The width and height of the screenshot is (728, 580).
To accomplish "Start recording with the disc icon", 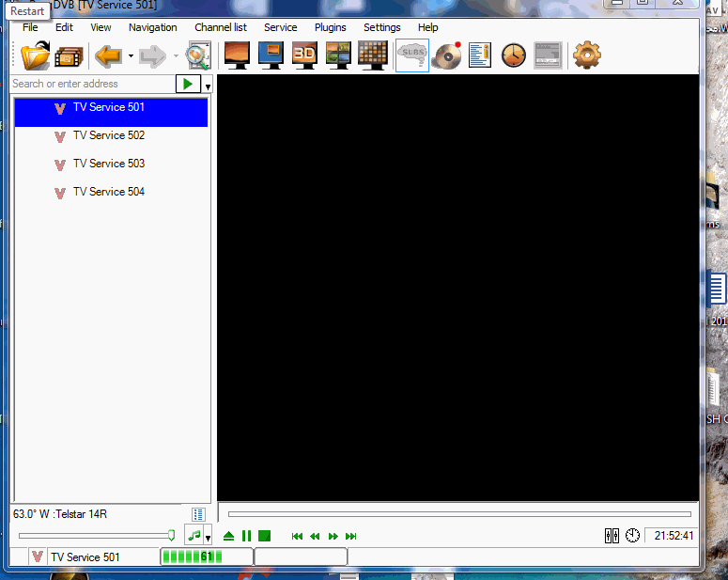I will click(x=446, y=55).
